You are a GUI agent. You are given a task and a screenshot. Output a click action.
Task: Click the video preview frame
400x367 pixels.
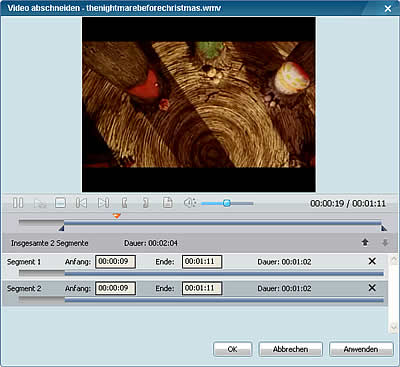(199, 105)
